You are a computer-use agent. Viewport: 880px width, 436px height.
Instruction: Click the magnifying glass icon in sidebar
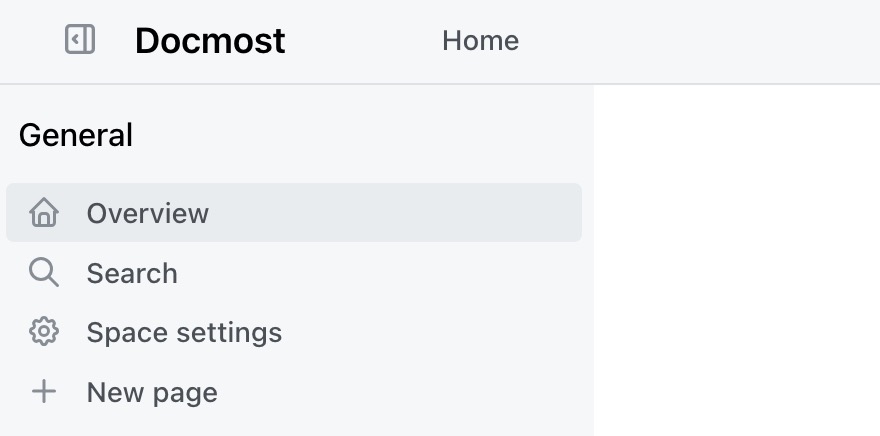[x=44, y=273]
